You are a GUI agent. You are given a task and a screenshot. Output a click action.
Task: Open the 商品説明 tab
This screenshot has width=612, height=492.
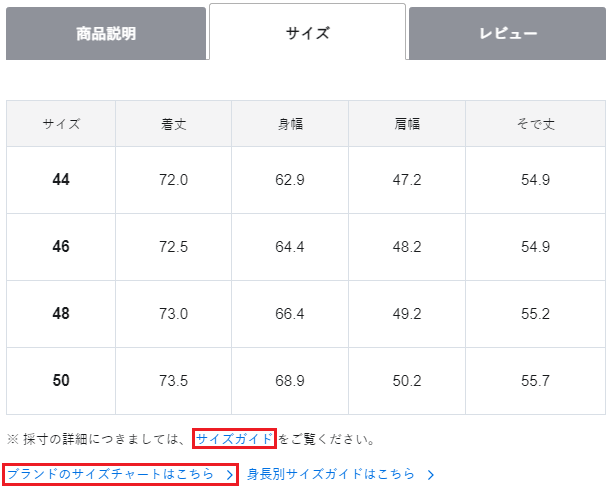point(106,34)
